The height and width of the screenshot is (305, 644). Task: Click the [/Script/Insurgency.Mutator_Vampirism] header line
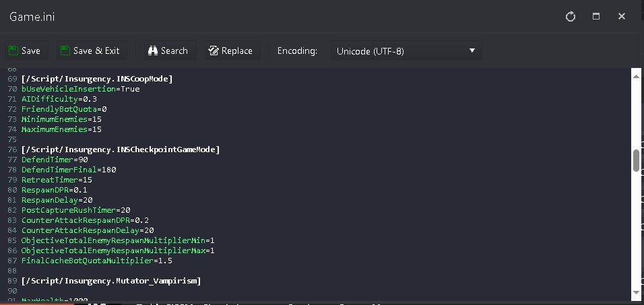click(x=111, y=281)
